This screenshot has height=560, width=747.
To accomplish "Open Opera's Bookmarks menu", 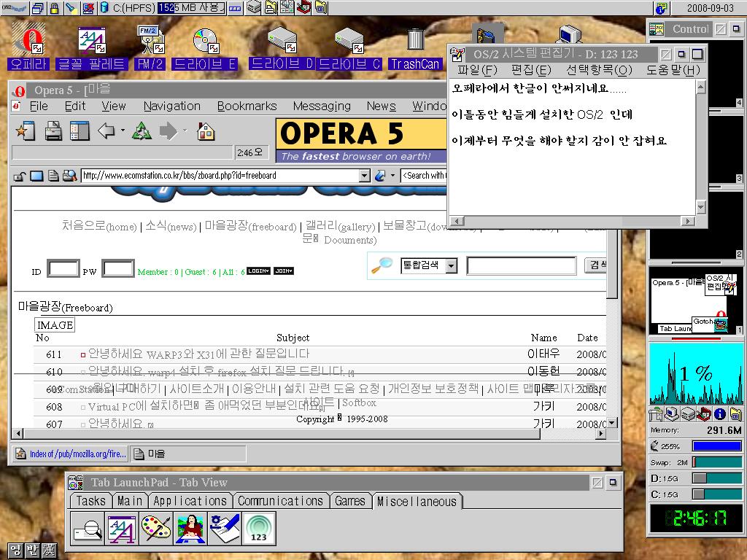I will [247, 106].
